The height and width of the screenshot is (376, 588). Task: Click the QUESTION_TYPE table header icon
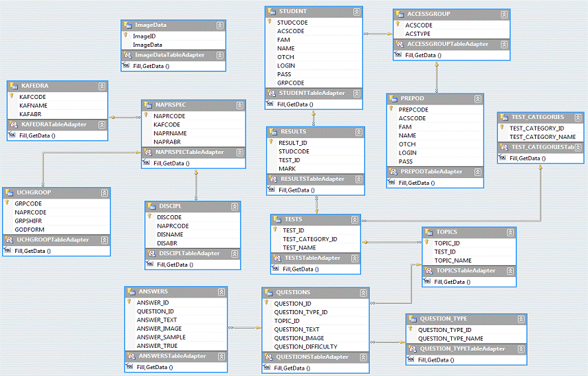click(411, 319)
